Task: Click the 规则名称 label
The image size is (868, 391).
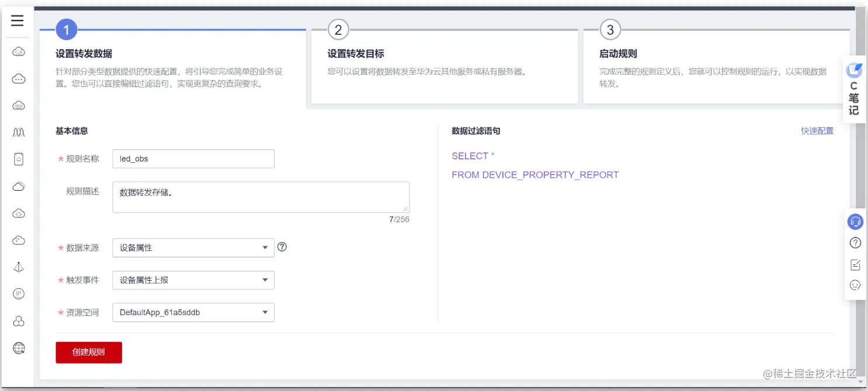Action: [x=83, y=159]
